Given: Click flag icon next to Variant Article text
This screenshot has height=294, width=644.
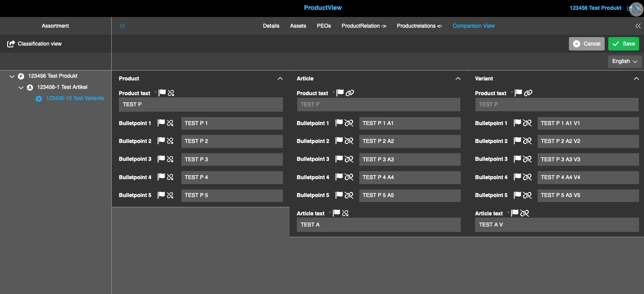Looking at the screenshot, I should point(515,213).
